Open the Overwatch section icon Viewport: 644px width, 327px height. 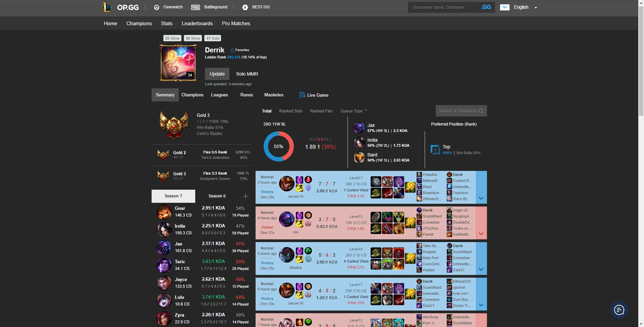pyautogui.click(x=156, y=7)
